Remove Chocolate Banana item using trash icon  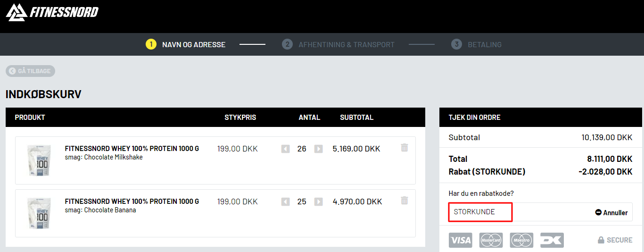point(404,201)
